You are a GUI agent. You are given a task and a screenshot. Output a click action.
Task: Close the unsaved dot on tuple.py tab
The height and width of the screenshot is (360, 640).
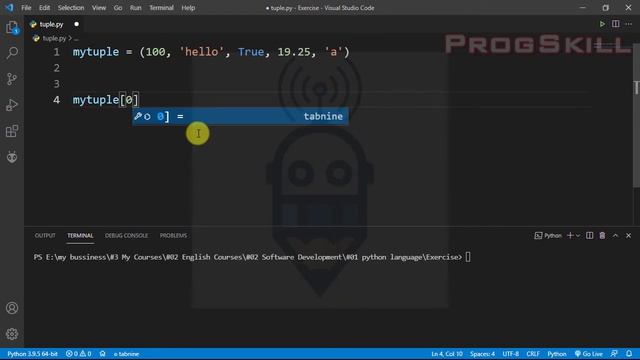[x=76, y=24]
